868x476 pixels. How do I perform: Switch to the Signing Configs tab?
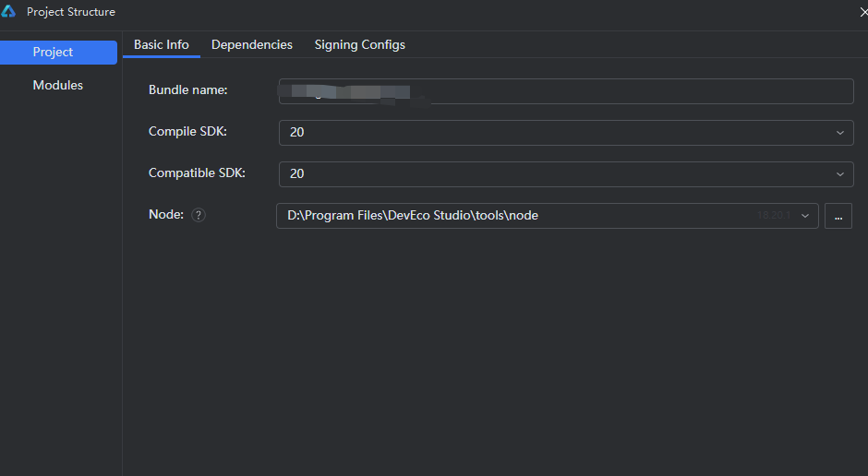[359, 45]
